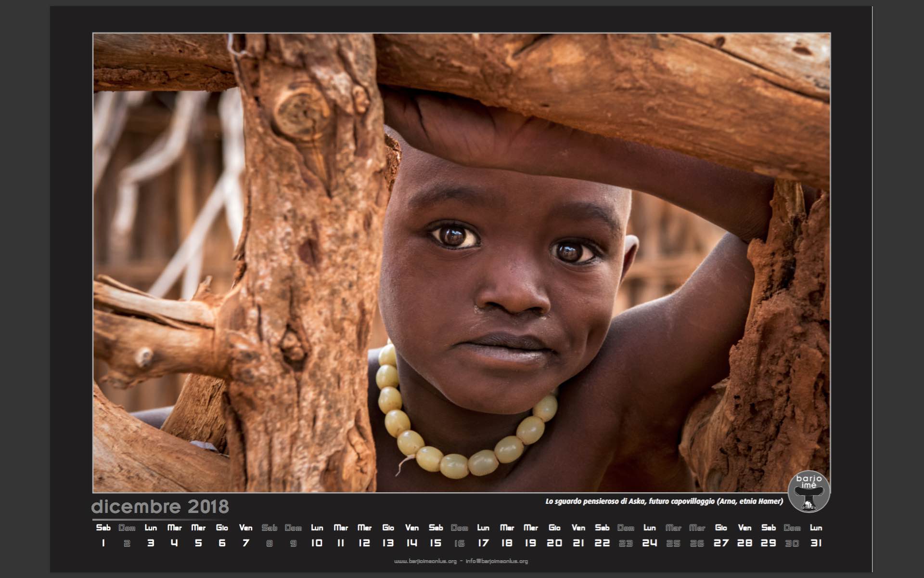Click the greyed-out date 8
The image size is (924, 578).
point(269,543)
